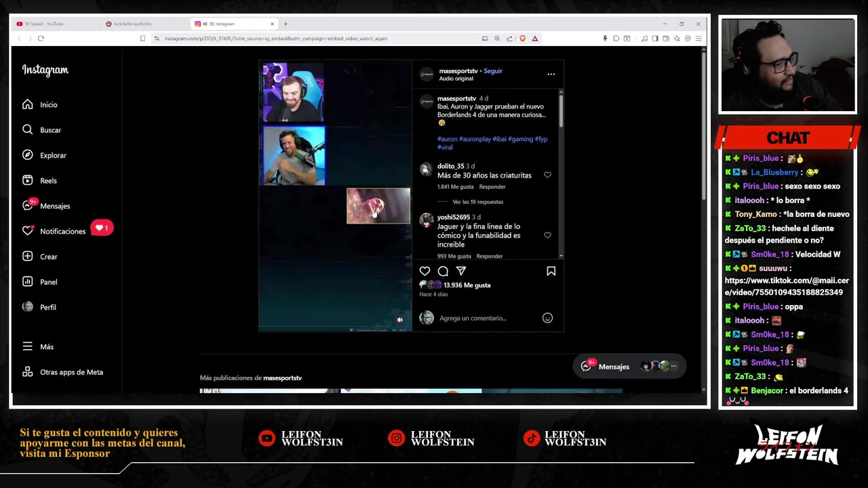This screenshot has height=488, width=868.
Task: Open the Buscar search panel
Action: (x=41, y=129)
